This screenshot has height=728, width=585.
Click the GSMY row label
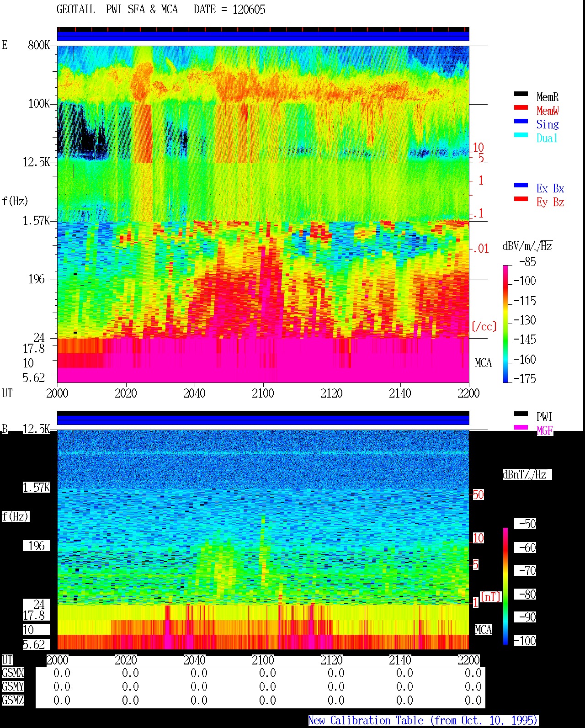click(13, 687)
